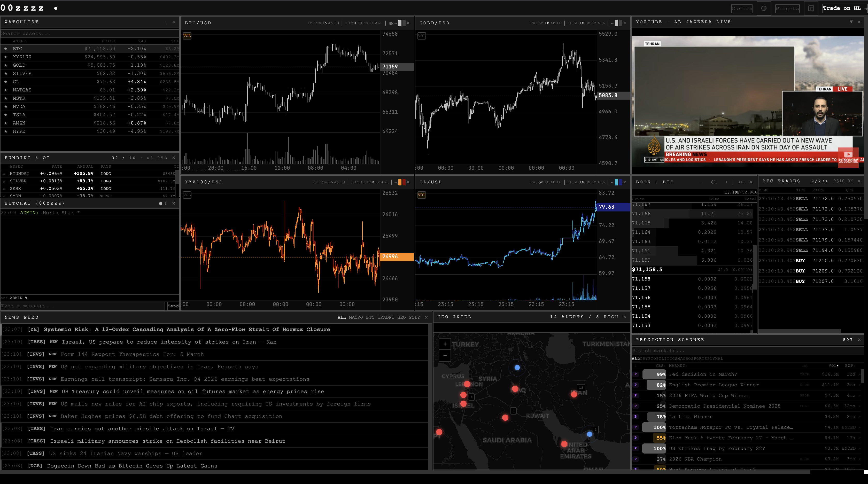The height and width of the screenshot is (484, 868).
Task: Switch the CL/USD chart style using the square toggle
Action: pos(616,182)
